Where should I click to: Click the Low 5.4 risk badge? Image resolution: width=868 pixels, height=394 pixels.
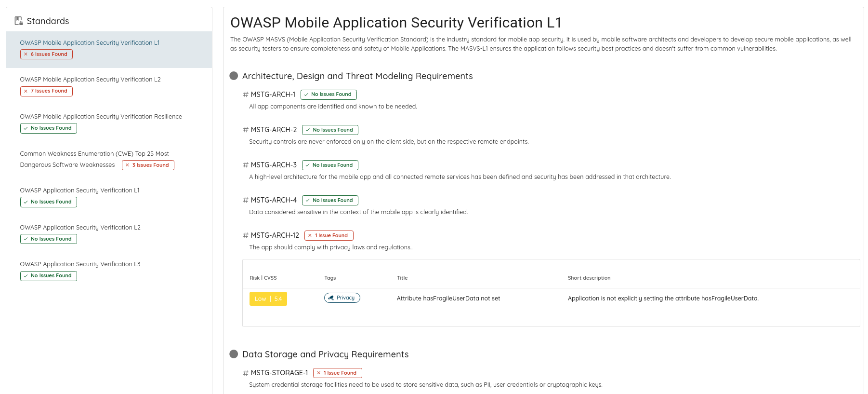pyautogui.click(x=268, y=299)
